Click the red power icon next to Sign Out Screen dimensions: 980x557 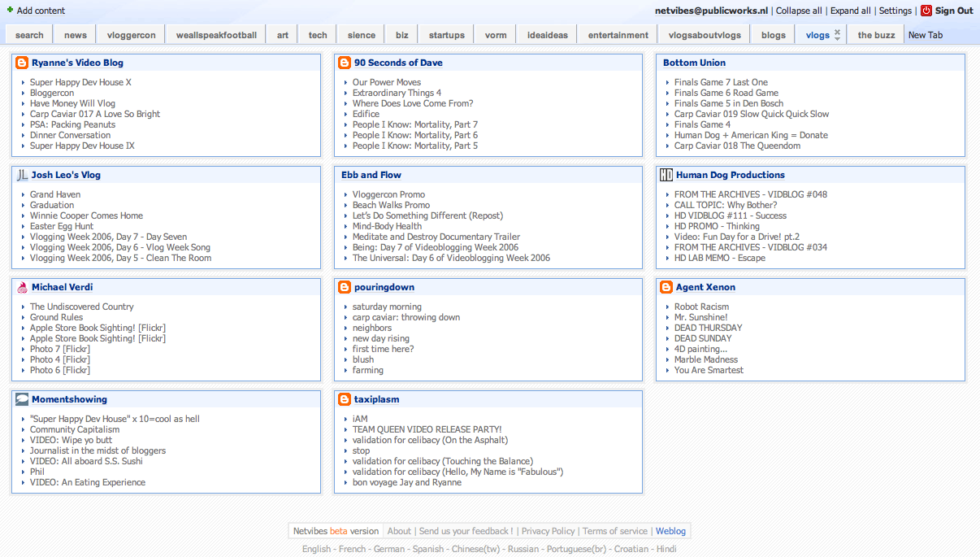[926, 11]
